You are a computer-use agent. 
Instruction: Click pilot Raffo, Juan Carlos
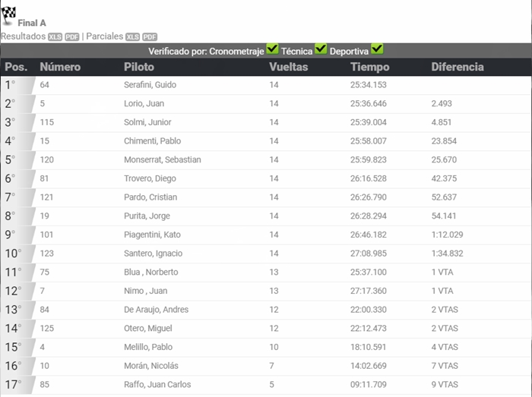[x=157, y=384]
